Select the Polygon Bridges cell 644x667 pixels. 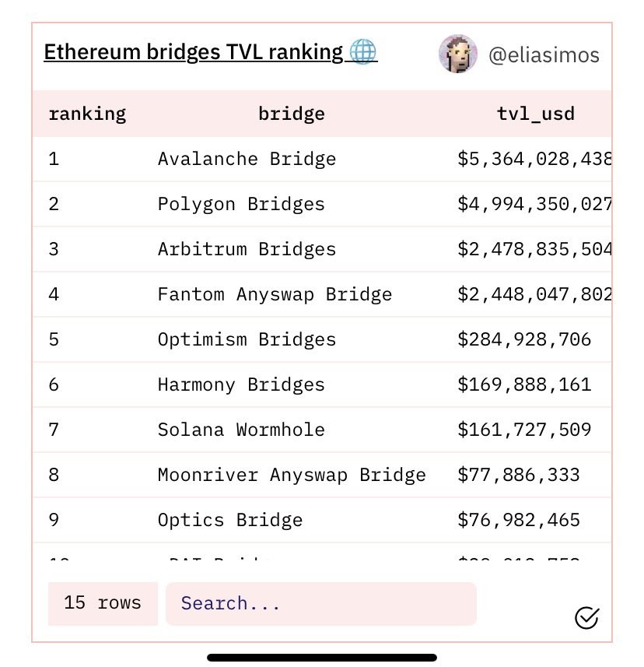pyautogui.click(x=241, y=205)
